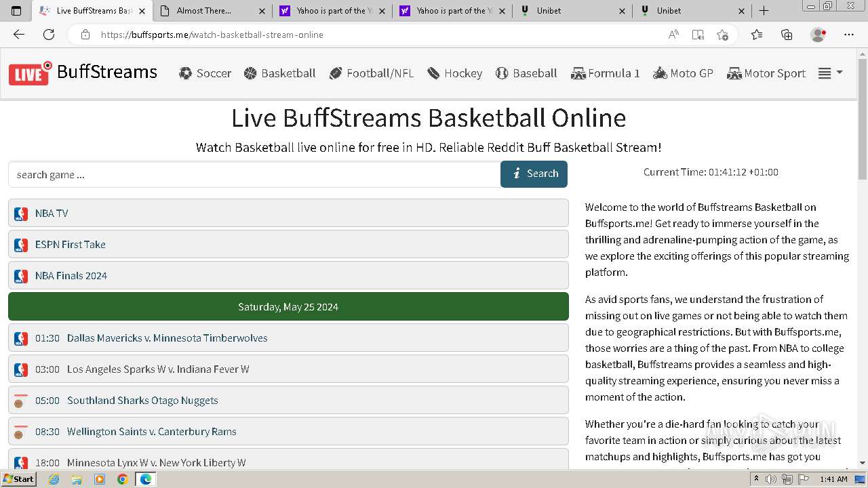Click NBA logo icon beside ESPN First Take

(21, 245)
